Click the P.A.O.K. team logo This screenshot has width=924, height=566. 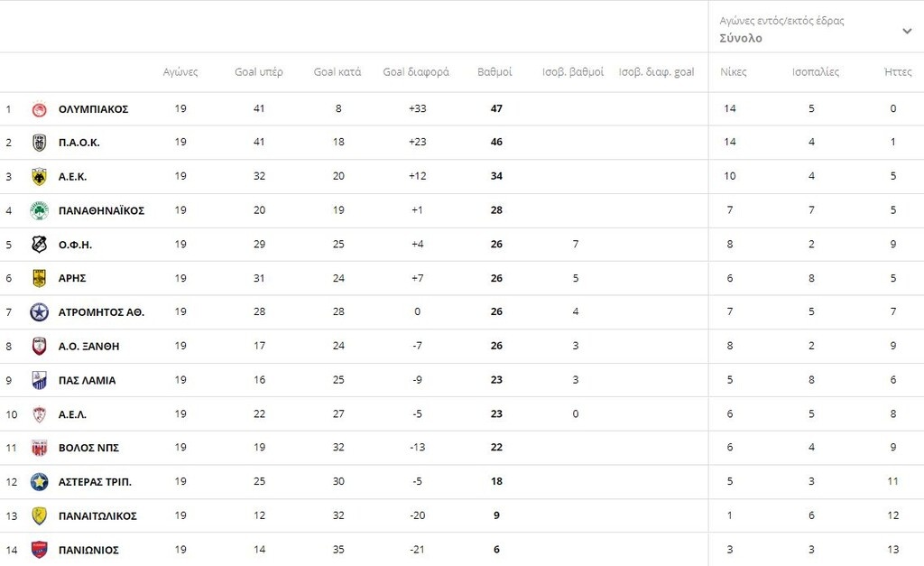coord(40,142)
